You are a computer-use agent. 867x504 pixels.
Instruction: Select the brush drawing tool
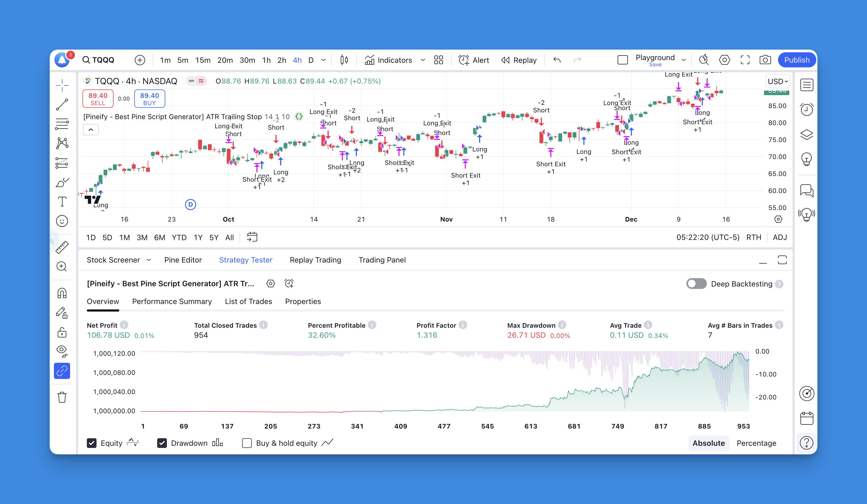tap(62, 182)
